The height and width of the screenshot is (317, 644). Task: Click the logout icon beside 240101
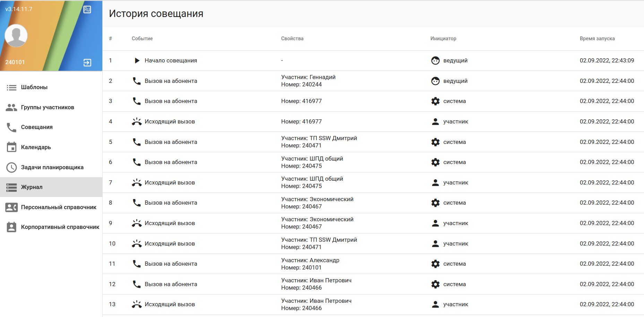(87, 62)
